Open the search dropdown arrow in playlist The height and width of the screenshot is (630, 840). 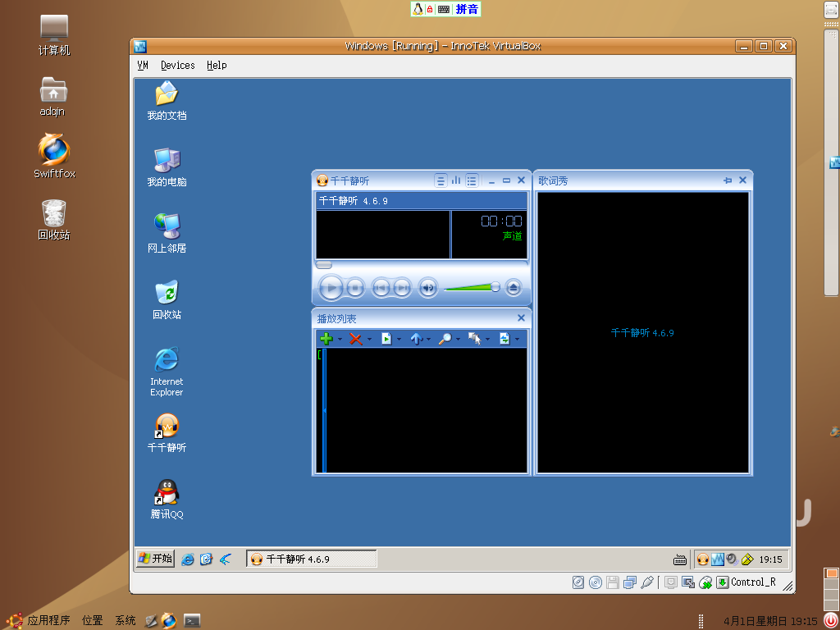(x=458, y=339)
